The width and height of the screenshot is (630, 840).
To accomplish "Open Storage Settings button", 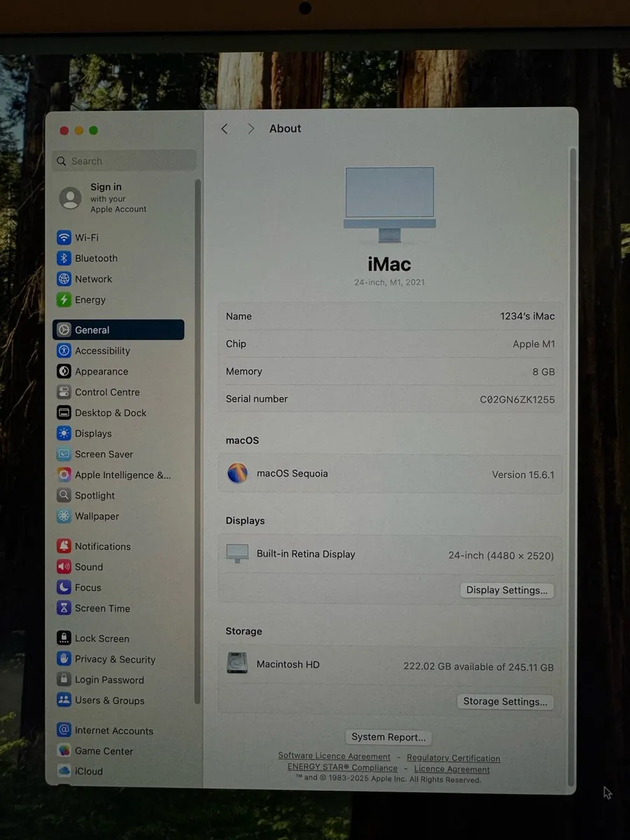I will [x=505, y=701].
